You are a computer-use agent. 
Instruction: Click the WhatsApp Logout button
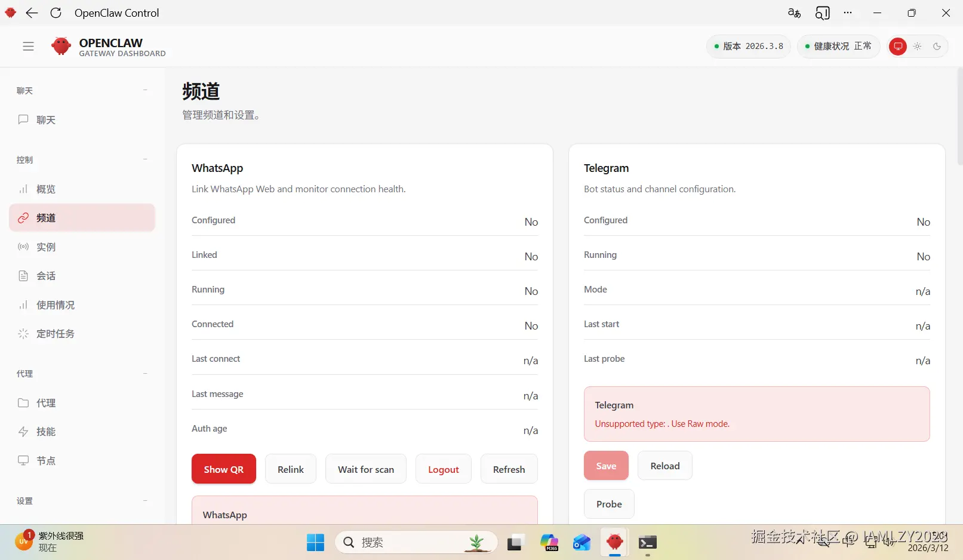(444, 469)
